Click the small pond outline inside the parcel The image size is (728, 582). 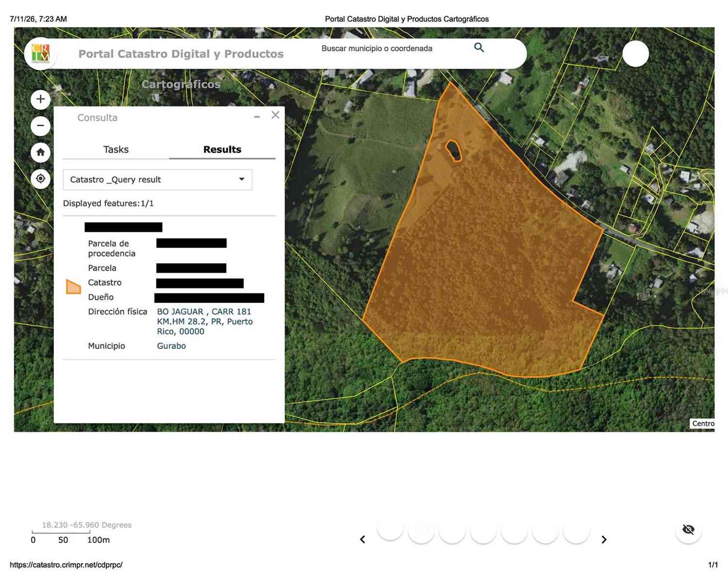tap(454, 150)
